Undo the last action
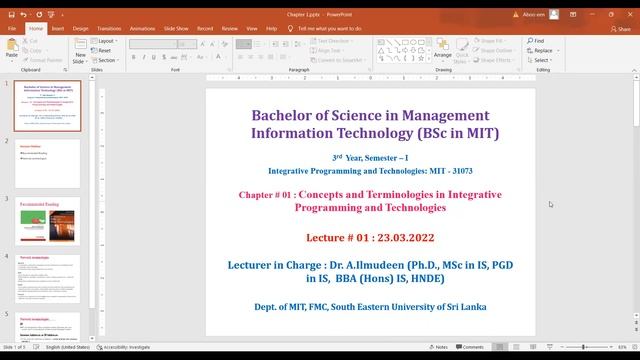 [x=24, y=15]
